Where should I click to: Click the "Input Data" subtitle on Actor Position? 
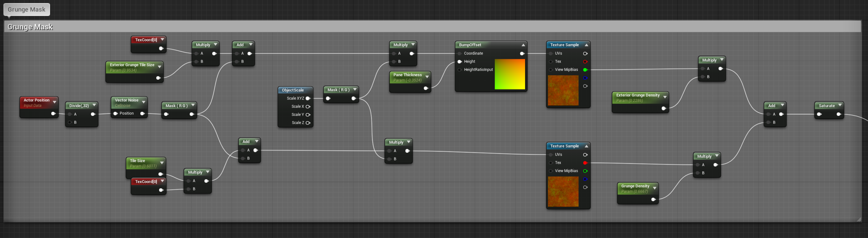coord(32,105)
